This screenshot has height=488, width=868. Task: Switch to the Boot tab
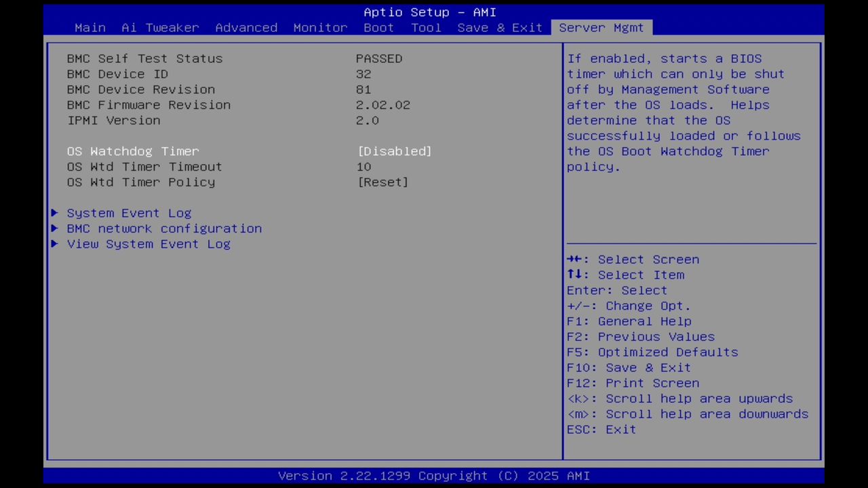(378, 27)
